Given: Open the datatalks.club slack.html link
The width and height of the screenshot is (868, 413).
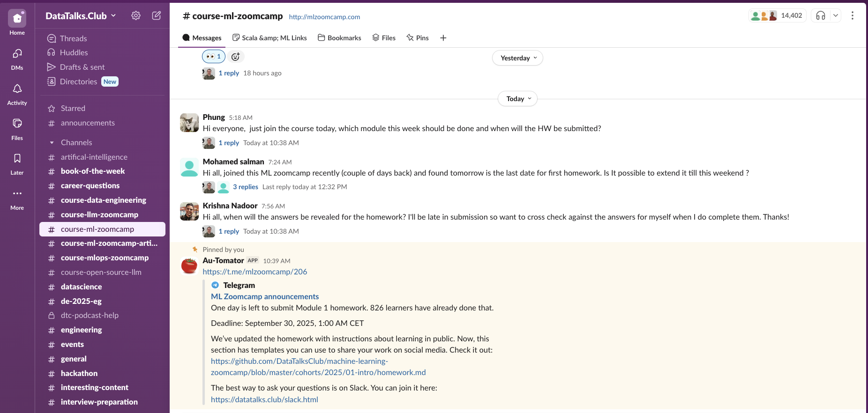Looking at the screenshot, I should (264, 399).
